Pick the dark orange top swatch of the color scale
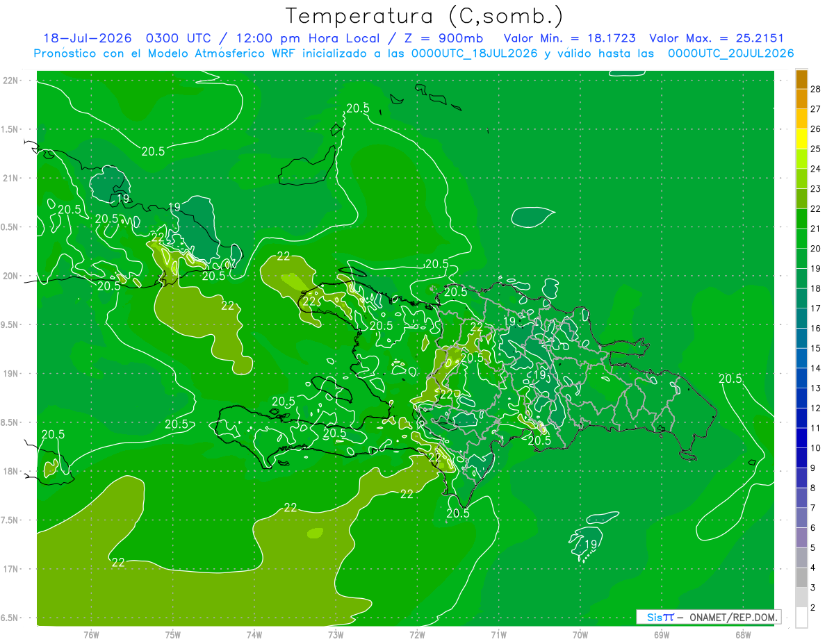 [801, 79]
